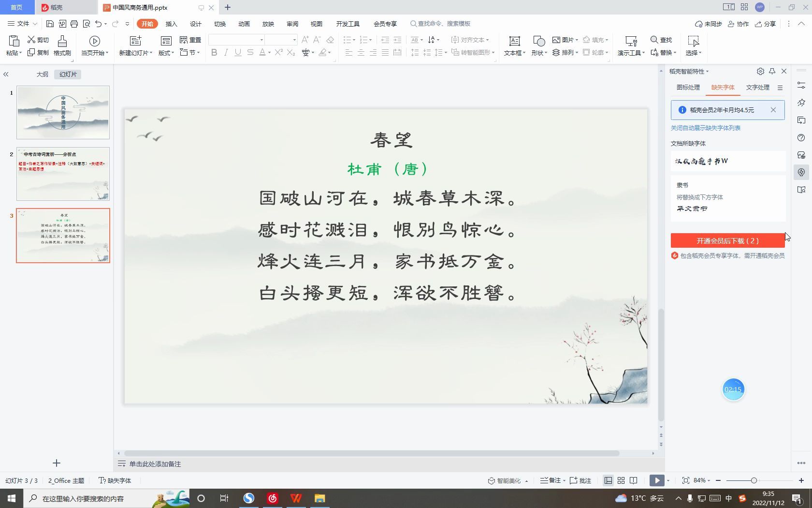
Task: Click the Clear Formatting eraser icon
Action: tap(330, 40)
